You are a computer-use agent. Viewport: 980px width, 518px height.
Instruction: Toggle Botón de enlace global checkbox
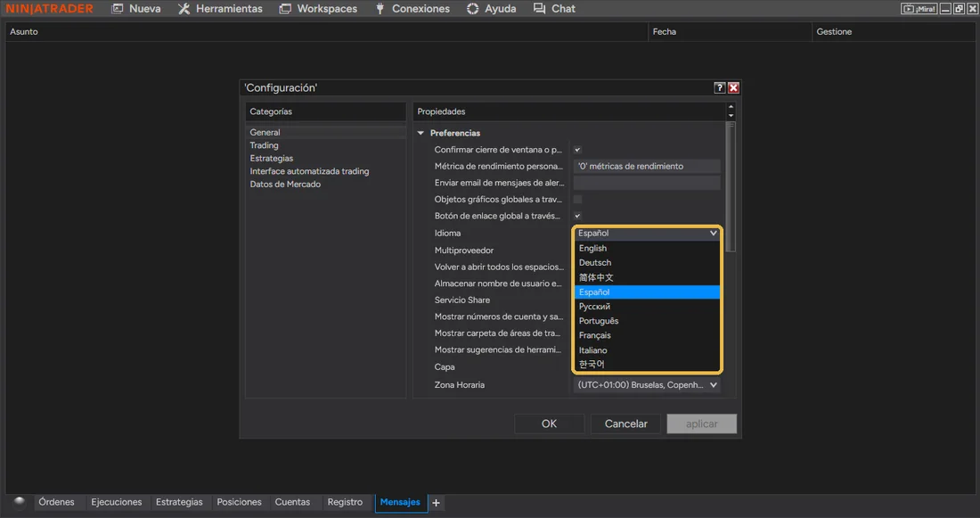pos(577,216)
